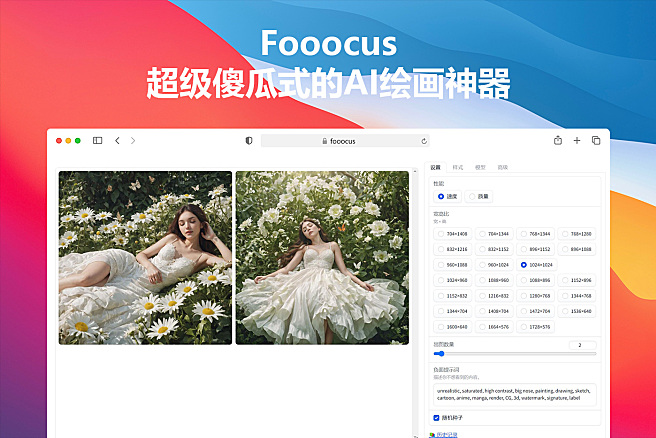Image resolution: width=656 pixels, height=438 pixels.
Task: Add a new tab with the plus icon
Action: pyautogui.click(x=577, y=141)
